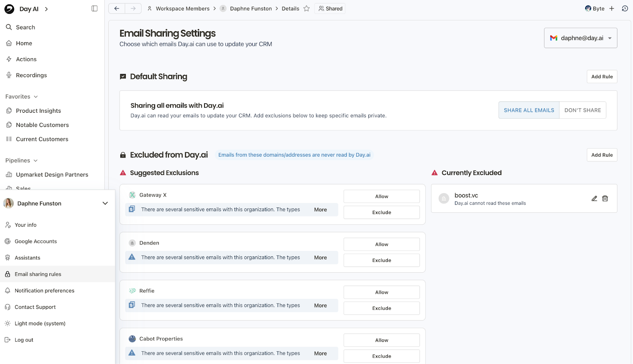This screenshot has height=364, width=633.
Task: Allow emails from Gateway X
Action: point(381,196)
